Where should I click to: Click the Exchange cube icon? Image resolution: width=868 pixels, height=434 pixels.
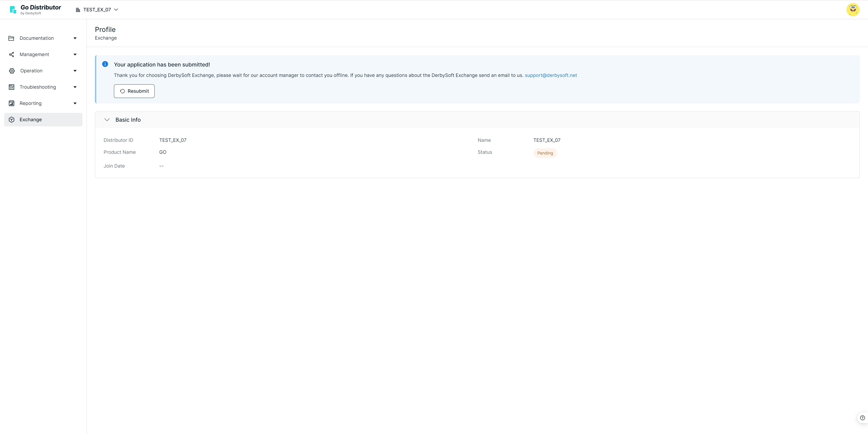coord(11,120)
